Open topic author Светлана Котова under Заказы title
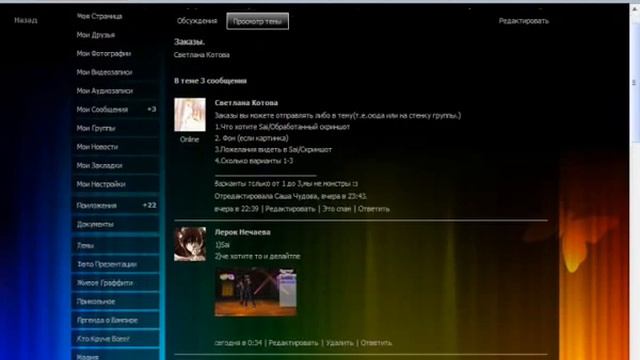 (202, 55)
